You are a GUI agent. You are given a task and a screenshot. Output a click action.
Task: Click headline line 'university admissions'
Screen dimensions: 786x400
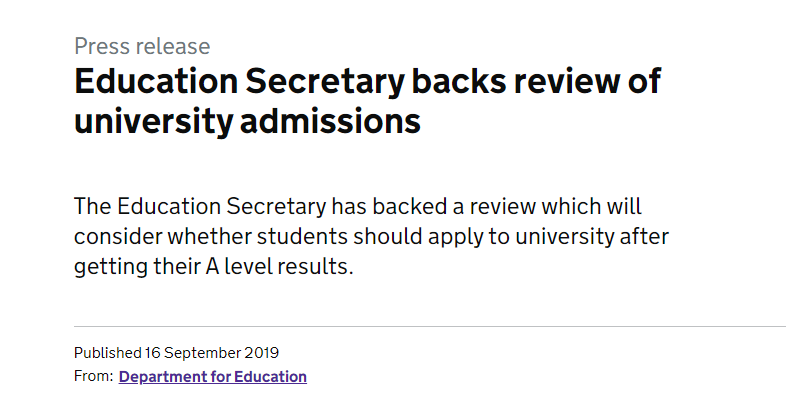(247, 122)
